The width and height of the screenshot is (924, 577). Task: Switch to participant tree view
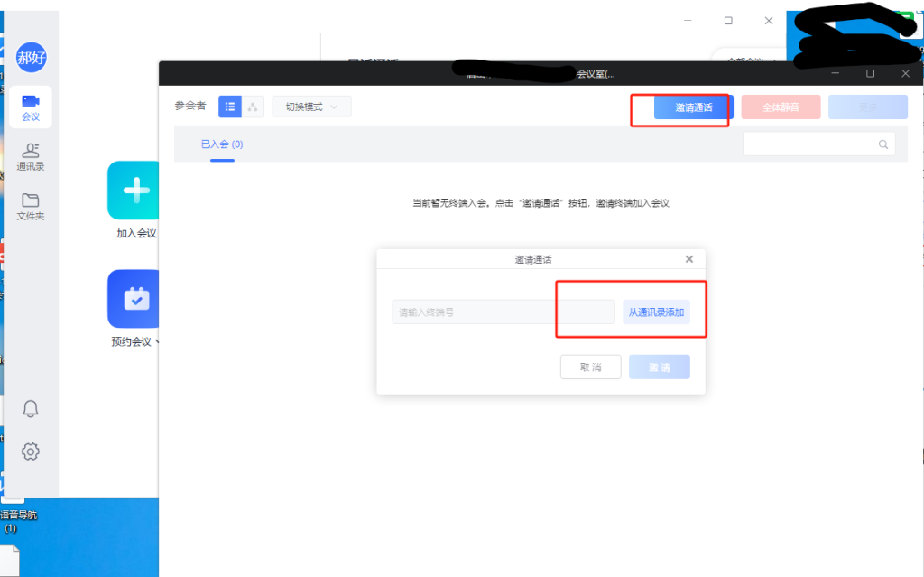pos(254,107)
